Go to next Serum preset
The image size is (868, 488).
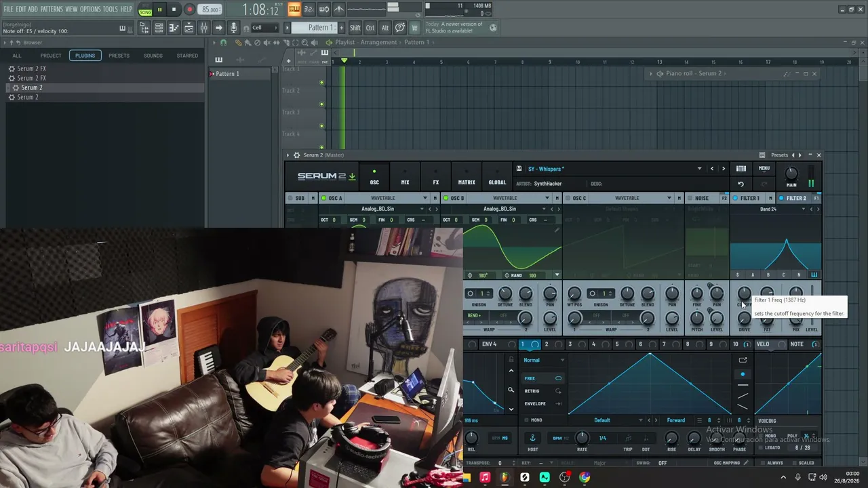click(x=724, y=169)
